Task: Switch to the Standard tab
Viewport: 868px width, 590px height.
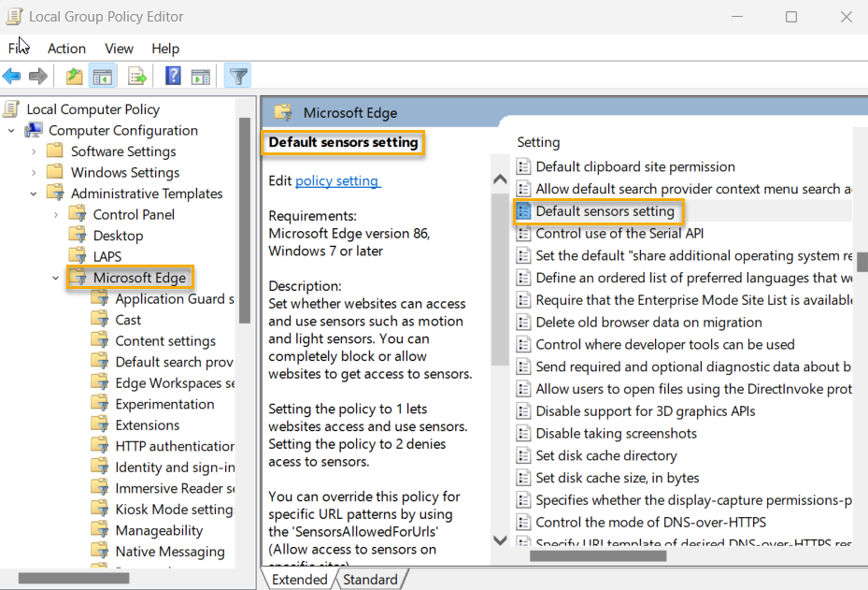Action: click(370, 580)
